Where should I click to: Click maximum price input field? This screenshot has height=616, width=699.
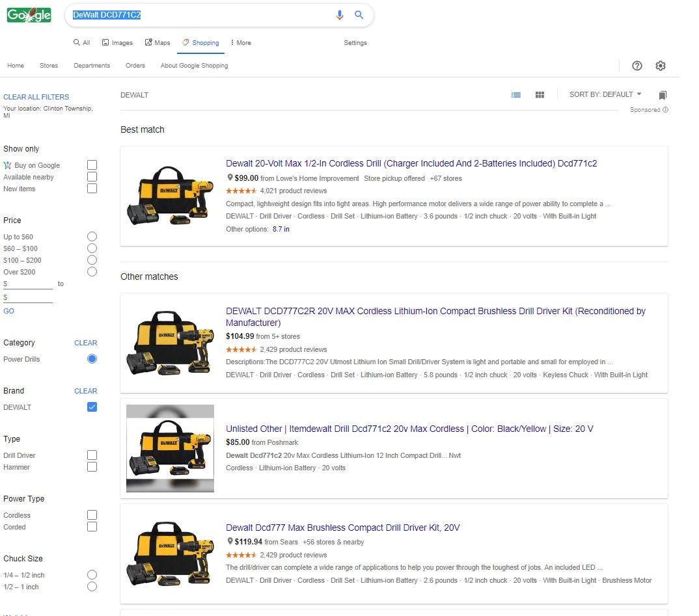pyautogui.click(x=27, y=297)
